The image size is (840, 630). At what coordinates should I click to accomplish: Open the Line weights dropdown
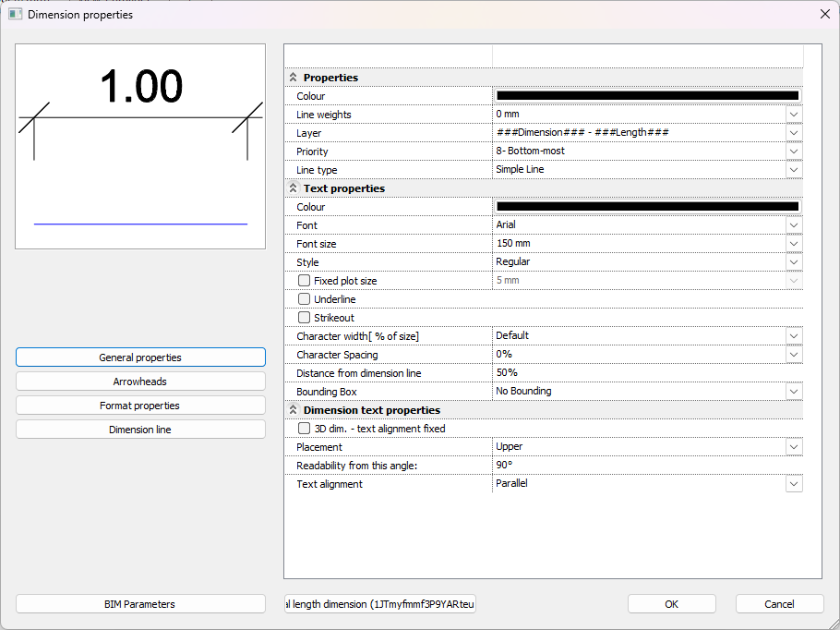coord(794,115)
